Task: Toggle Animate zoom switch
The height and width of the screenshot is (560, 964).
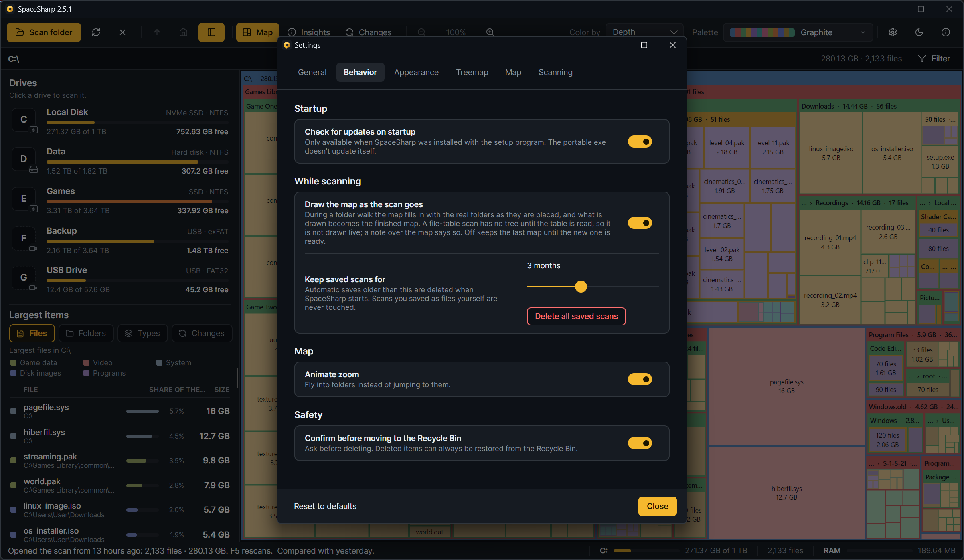Action: pos(640,379)
